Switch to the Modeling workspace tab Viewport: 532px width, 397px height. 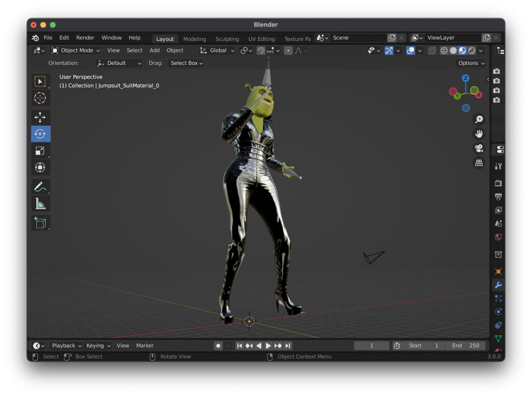coord(194,39)
